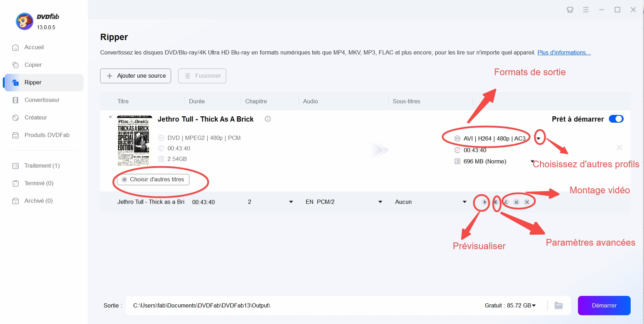Open the trim scissors icon
Image resolution: width=644 pixels, height=324 pixels.
(x=516, y=202)
